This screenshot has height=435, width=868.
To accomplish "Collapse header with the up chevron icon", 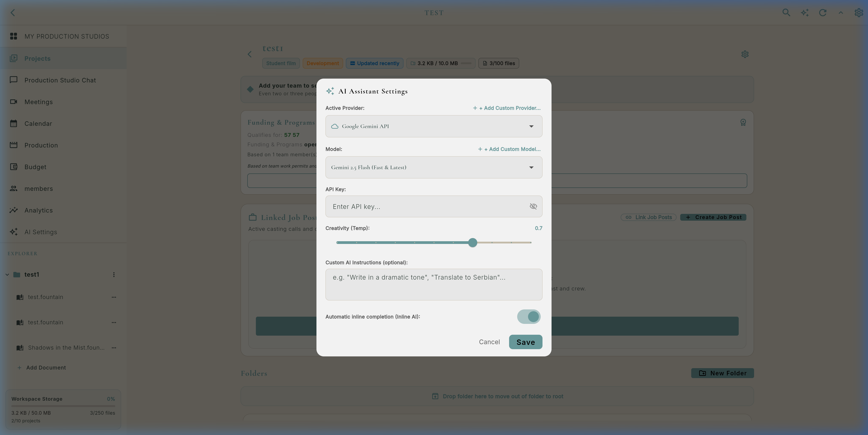I will [x=841, y=12].
